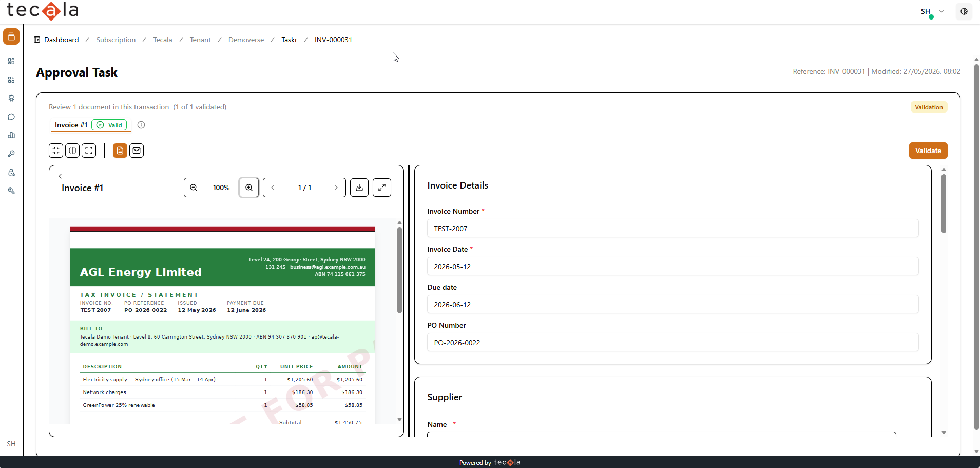Screen dimensions: 980x468
Task: Download the invoice document
Action: tap(359, 188)
